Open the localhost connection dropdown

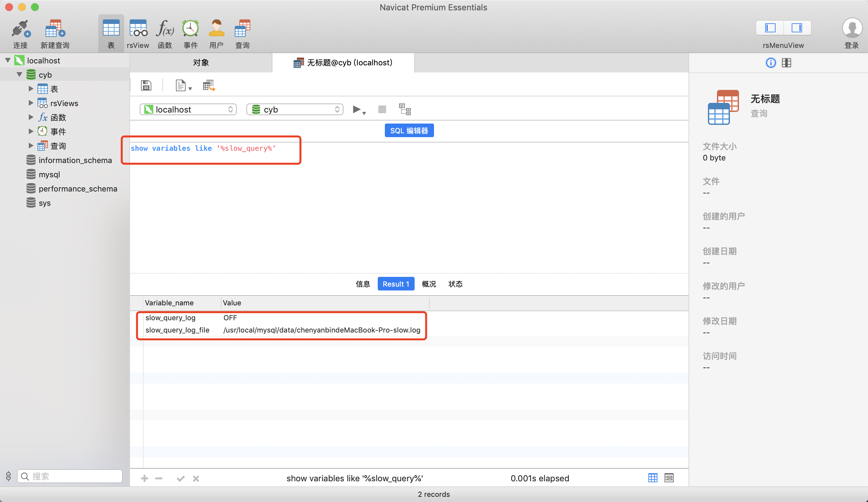tap(188, 110)
